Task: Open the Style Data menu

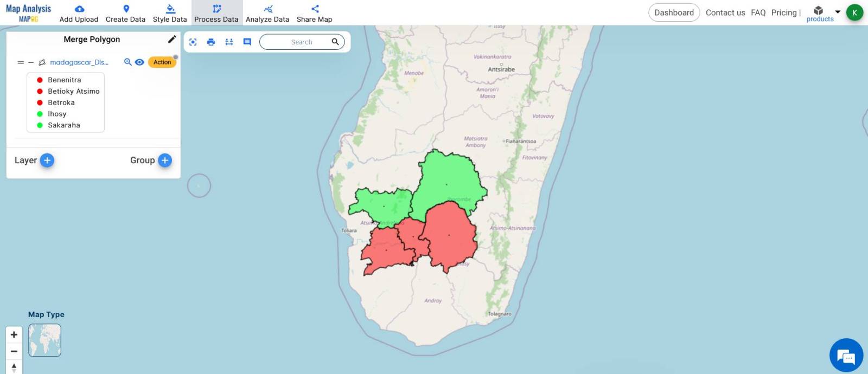Action: click(x=170, y=13)
